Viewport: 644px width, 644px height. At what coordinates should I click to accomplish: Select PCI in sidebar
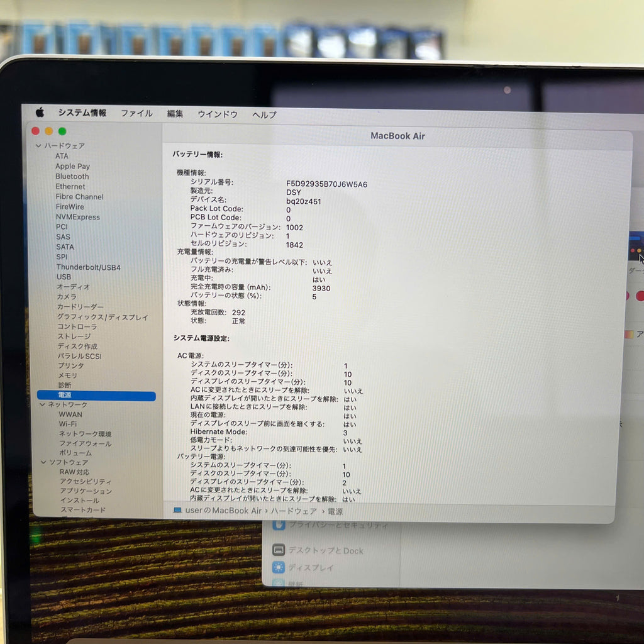click(62, 226)
